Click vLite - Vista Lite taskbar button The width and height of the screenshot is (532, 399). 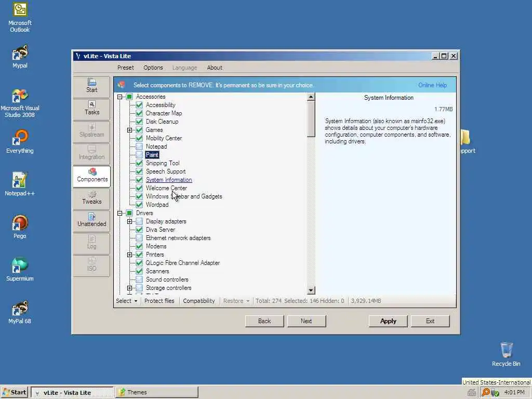[x=72, y=393]
